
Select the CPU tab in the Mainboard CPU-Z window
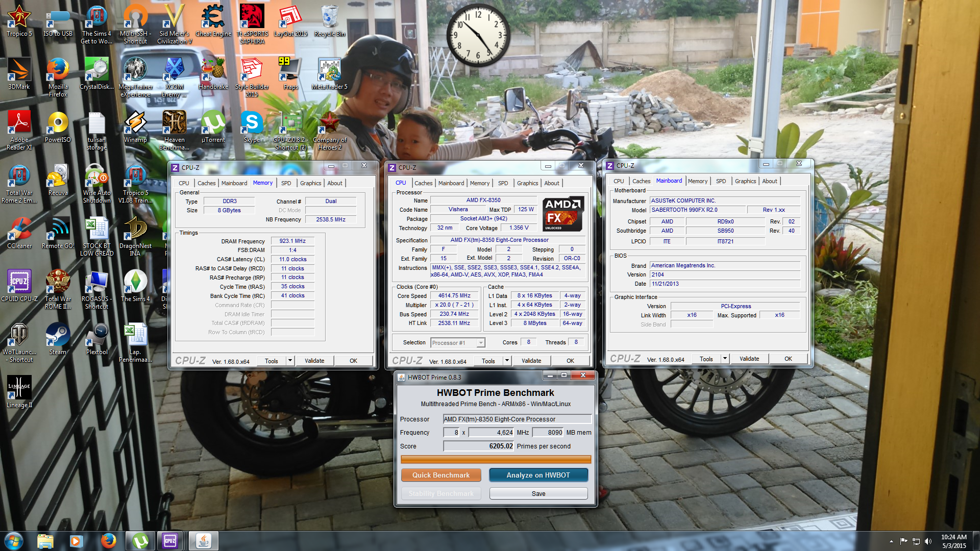[619, 181]
